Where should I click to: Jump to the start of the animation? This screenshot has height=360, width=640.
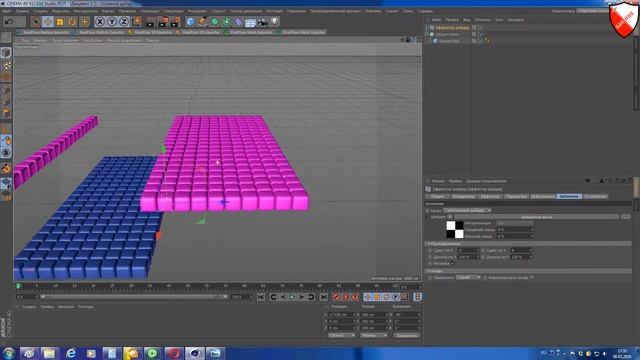coord(261,297)
